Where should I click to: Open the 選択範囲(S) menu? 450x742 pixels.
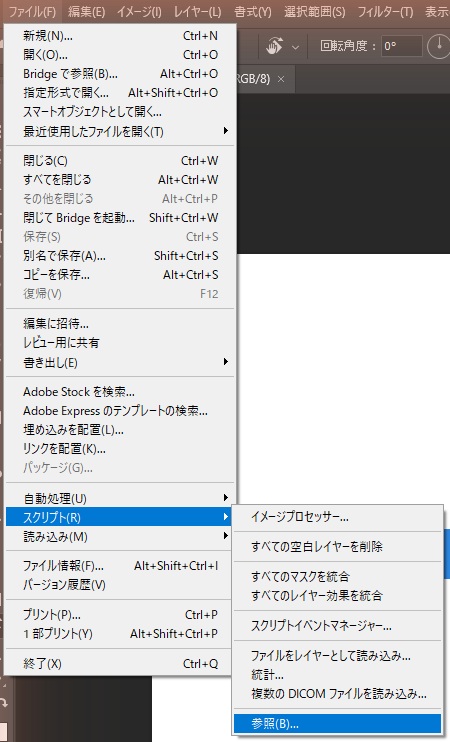pyautogui.click(x=315, y=11)
